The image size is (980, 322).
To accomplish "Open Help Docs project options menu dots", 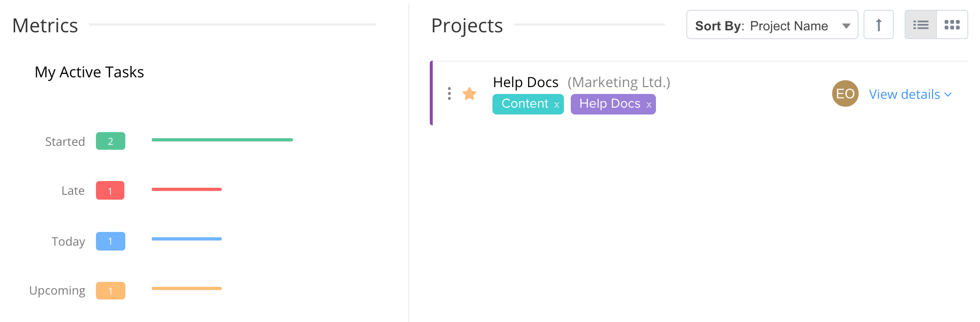I will tap(449, 93).
